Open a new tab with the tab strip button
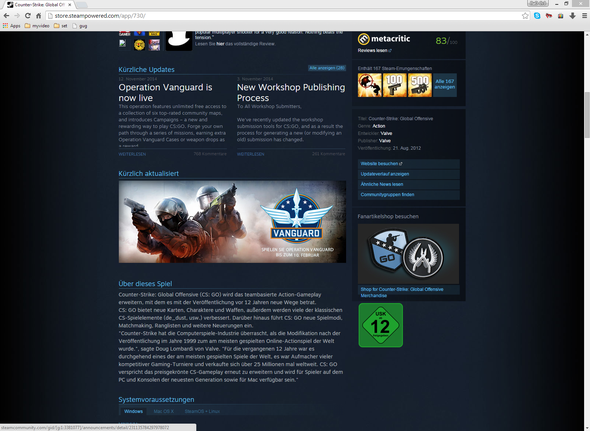This screenshot has height=431, width=590. [x=82, y=5]
